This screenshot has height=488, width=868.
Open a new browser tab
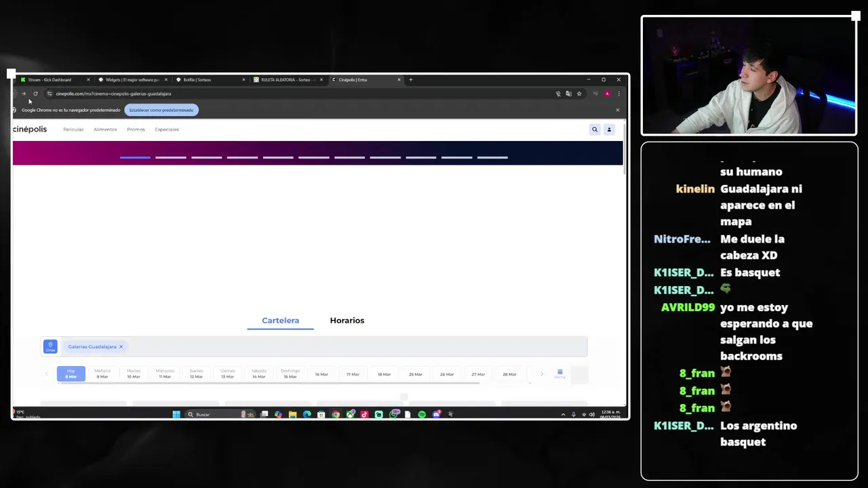pyautogui.click(x=410, y=79)
